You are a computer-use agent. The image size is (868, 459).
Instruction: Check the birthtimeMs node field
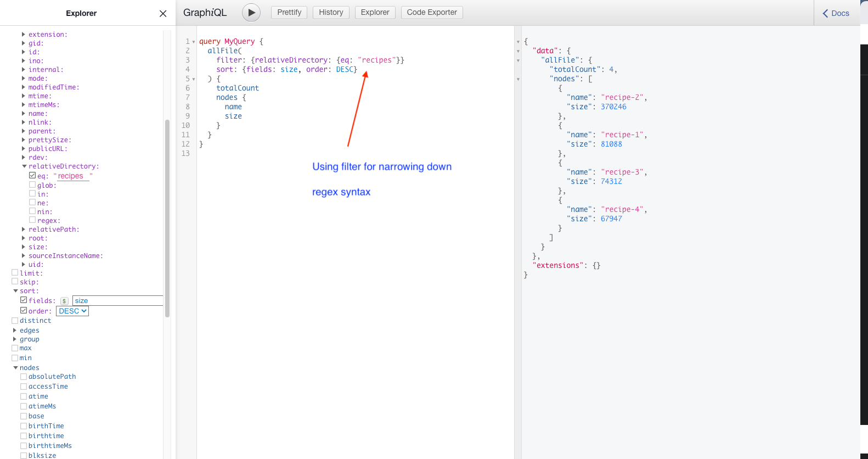pyautogui.click(x=24, y=445)
